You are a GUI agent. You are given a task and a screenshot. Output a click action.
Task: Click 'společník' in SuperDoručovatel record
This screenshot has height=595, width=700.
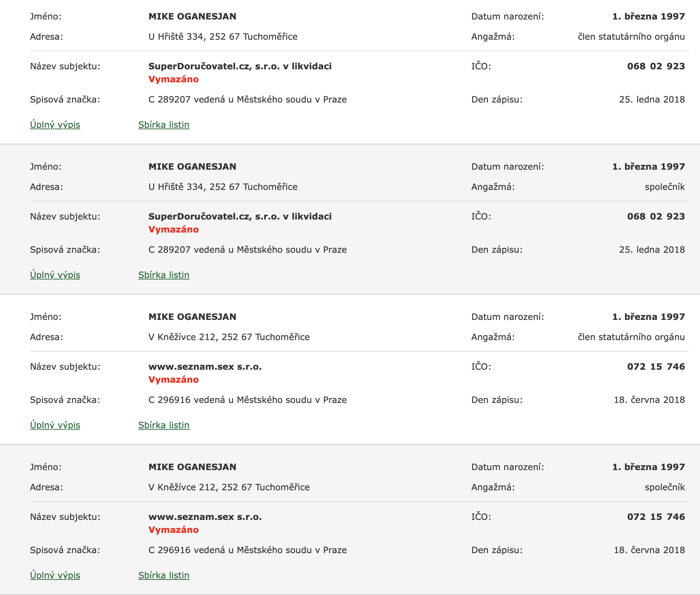pos(665,187)
